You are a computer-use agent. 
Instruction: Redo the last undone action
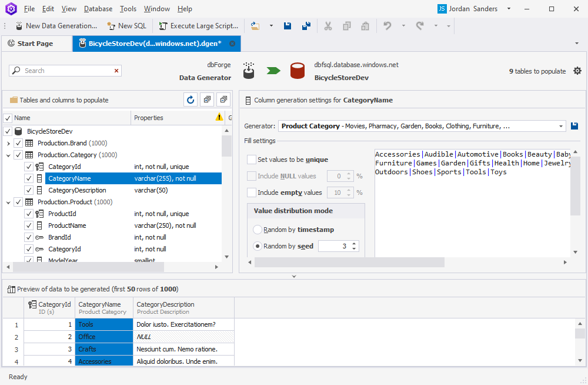(x=420, y=26)
